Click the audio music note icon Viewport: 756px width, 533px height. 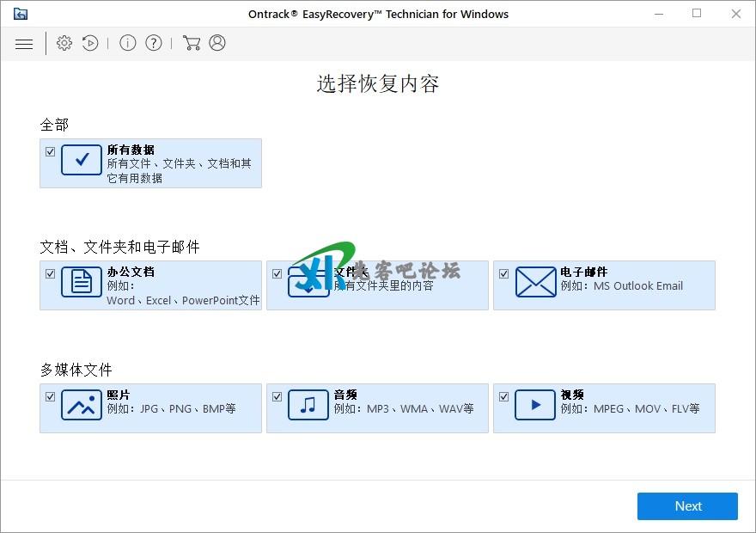308,405
